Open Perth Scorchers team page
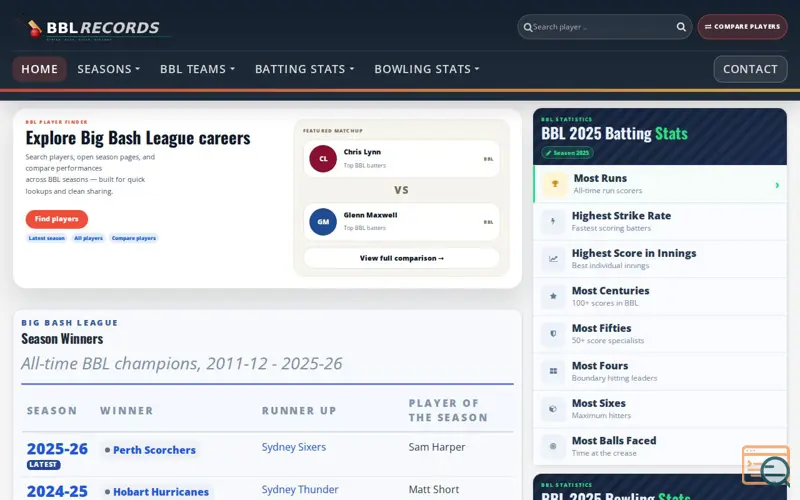The image size is (800, 500). 154,450
